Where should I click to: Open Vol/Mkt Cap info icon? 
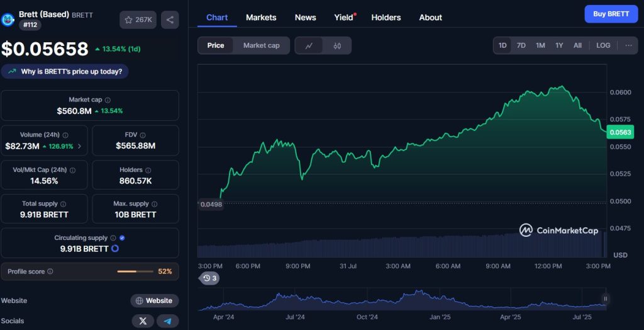pyautogui.click(x=73, y=170)
